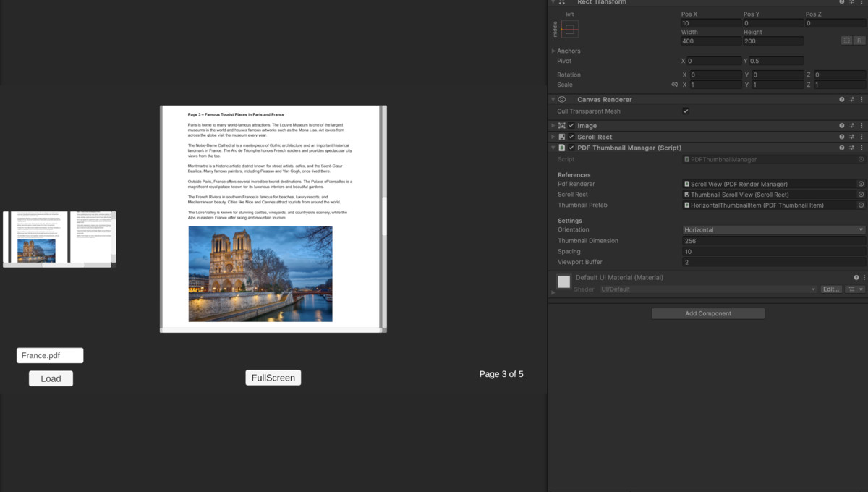Open the Image component three-dot menu
The height and width of the screenshot is (492, 868).
(x=861, y=126)
